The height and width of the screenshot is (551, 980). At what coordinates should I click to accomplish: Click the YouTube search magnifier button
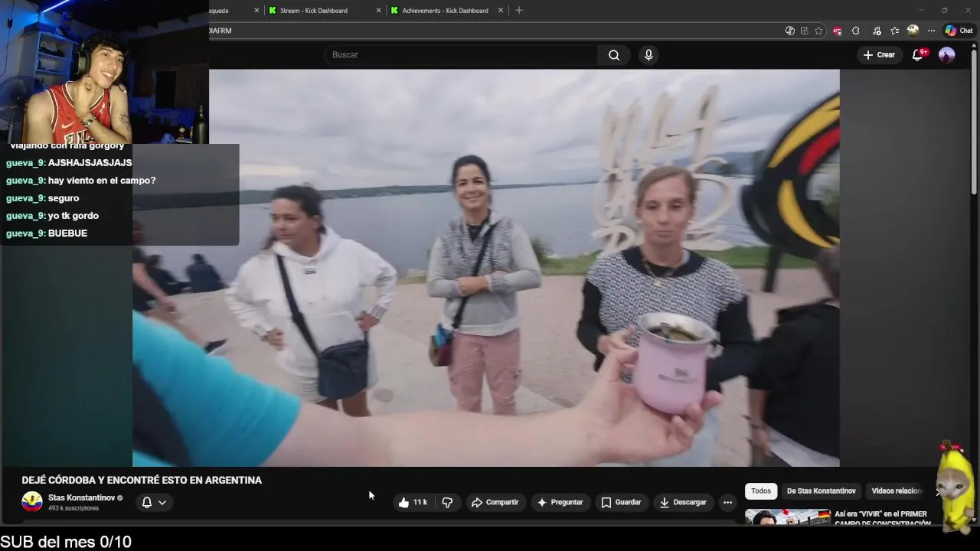pyautogui.click(x=613, y=55)
